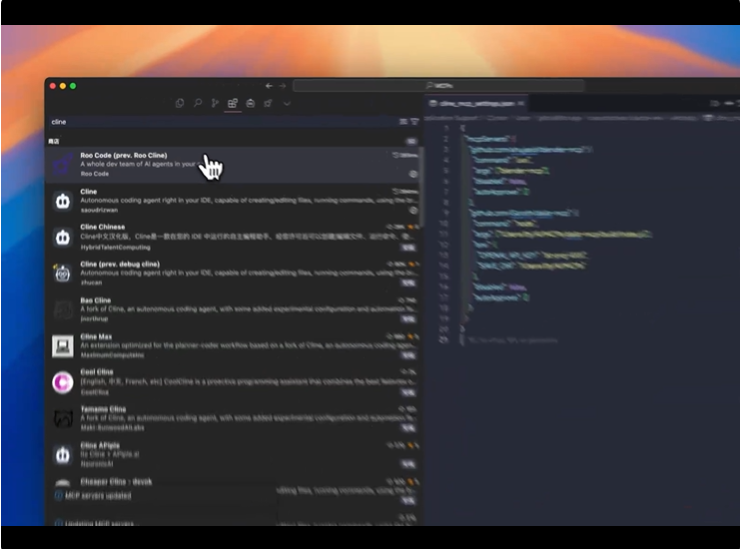Open the Cool Cline extension
Image resolution: width=740 pixels, height=549 pixels.
pyautogui.click(x=233, y=382)
